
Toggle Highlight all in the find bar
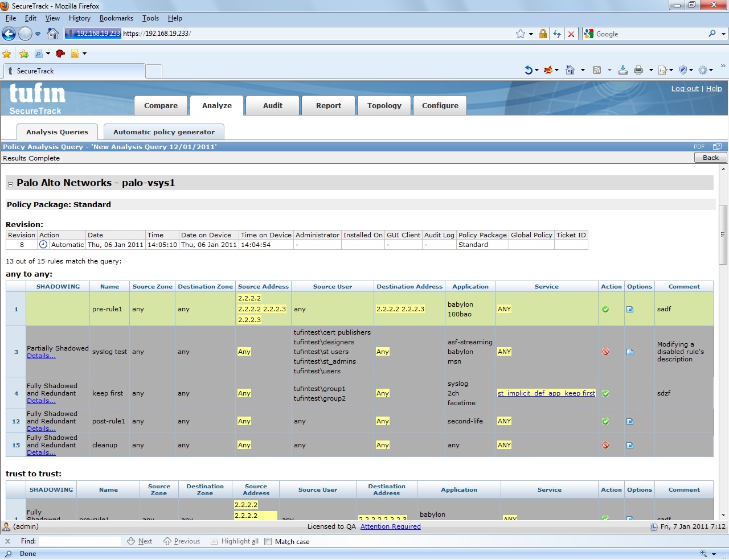point(234,542)
